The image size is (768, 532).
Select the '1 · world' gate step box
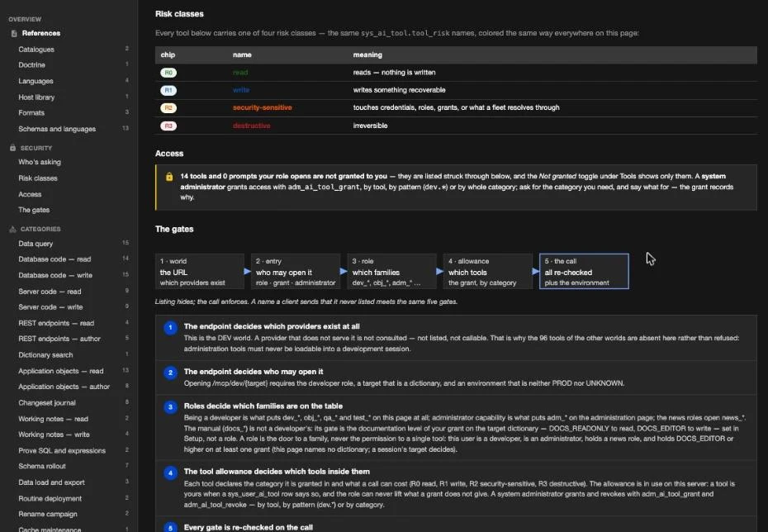(x=200, y=272)
